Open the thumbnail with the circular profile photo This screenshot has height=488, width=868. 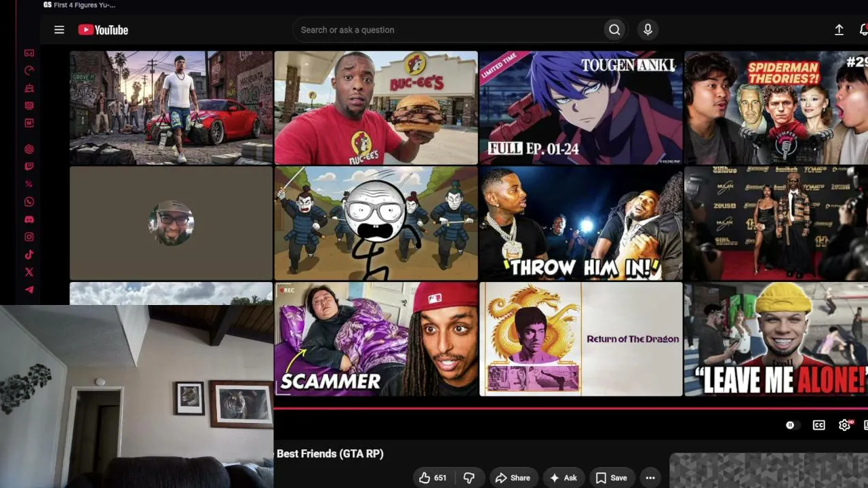[171, 224]
